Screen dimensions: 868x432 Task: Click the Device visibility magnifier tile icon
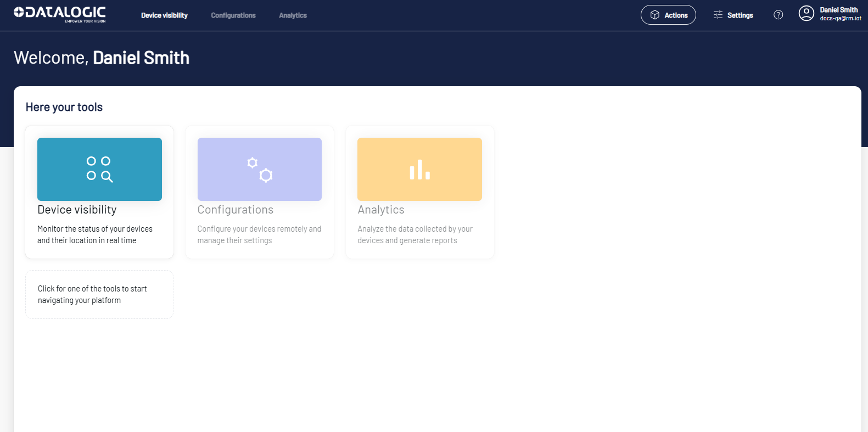click(99, 169)
